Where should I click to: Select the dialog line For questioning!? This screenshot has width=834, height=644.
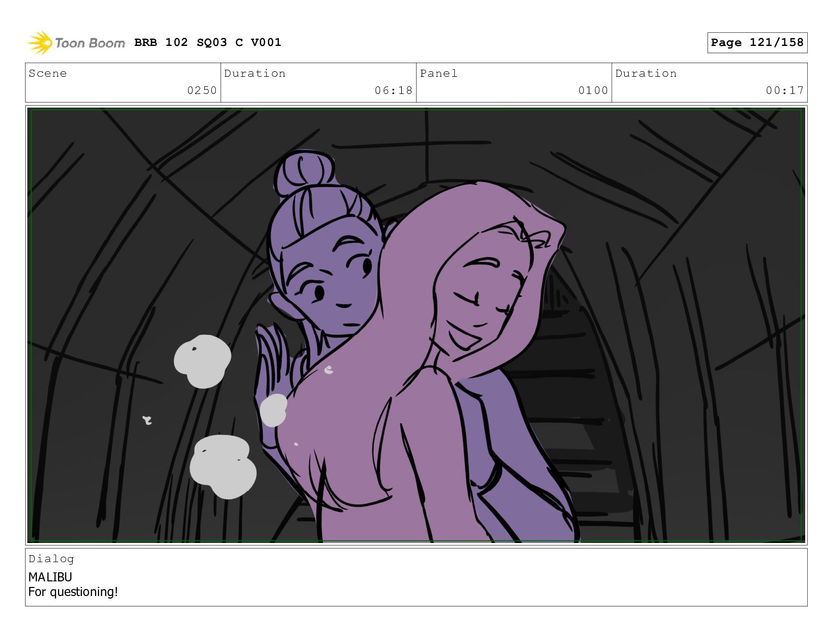pyautogui.click(x=73, y=591)
